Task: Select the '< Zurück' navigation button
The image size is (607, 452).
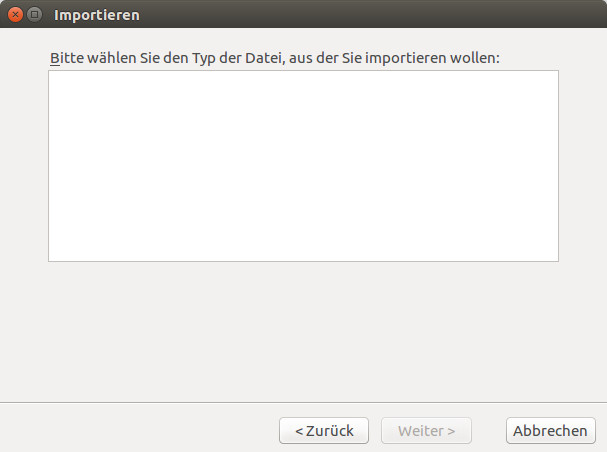Action: pos(324,431)
